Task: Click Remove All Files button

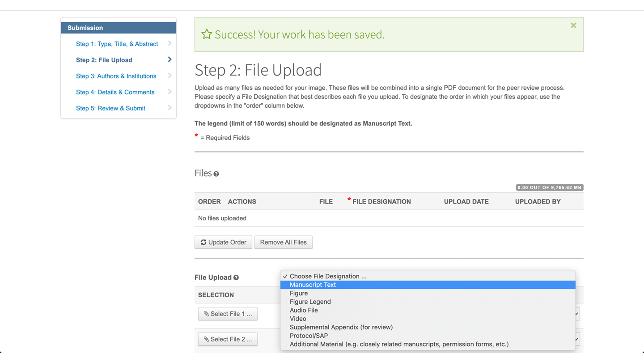Action: pos(283,242)
